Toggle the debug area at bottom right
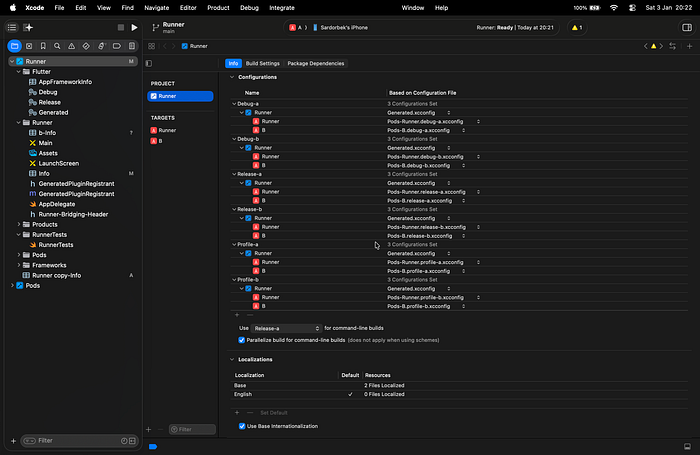 [x=687, y=446]
